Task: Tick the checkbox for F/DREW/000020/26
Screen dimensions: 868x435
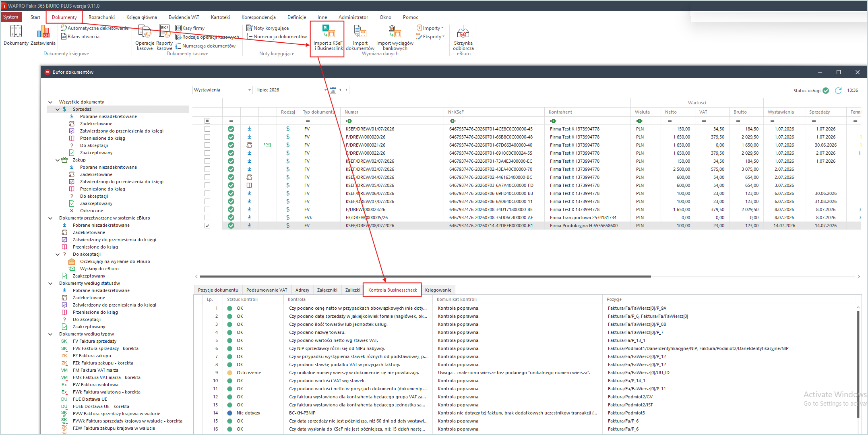Action: [x=207, y=137]
